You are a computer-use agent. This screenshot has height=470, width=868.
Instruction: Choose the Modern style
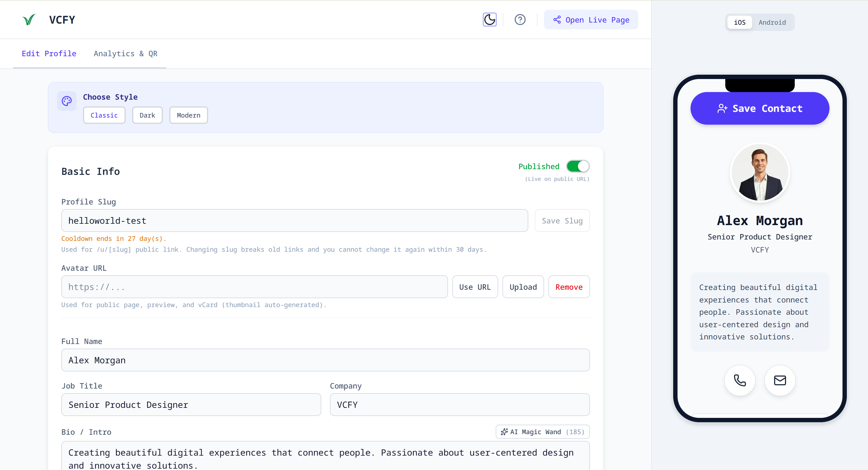pyautogui.click(x=188, y=115)
